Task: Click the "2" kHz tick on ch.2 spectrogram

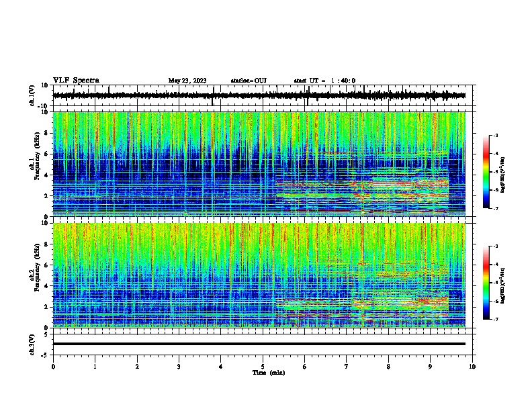Action: 46,307
